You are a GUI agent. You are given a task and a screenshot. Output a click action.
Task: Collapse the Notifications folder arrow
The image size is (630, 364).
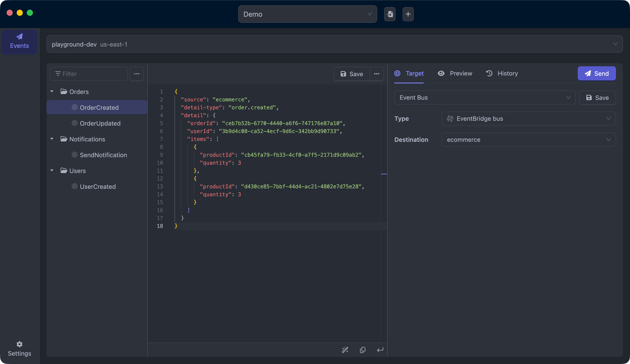tap(52, 139)
